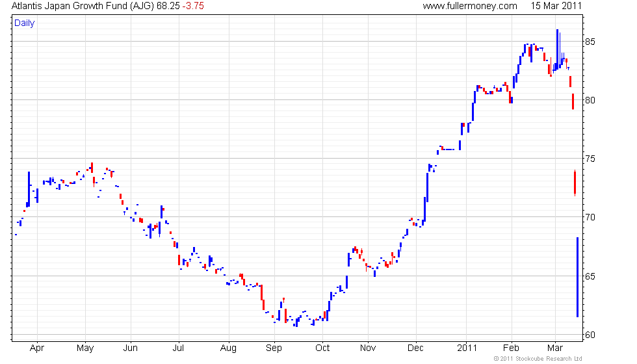Click the '80' price axis label
The height and width of the screenshot is (364, 637).
590,100
